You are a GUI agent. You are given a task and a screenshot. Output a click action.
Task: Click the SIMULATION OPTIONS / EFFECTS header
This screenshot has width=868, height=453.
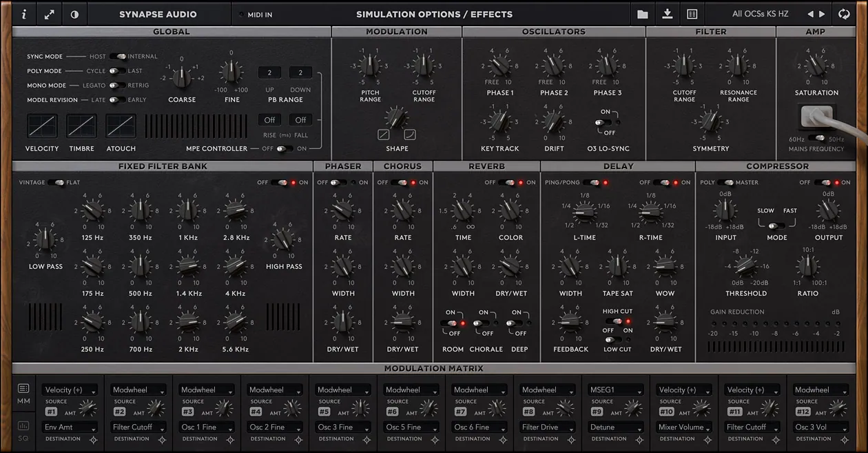(434, 13)
